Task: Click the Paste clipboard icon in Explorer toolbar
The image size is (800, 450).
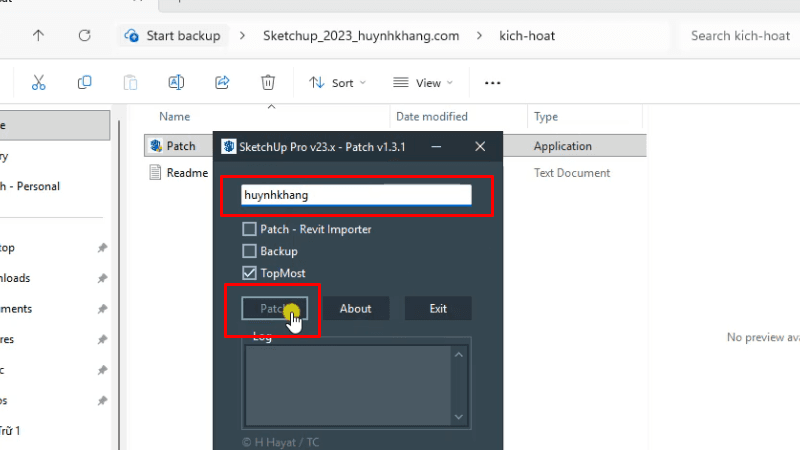Action: 131,83
